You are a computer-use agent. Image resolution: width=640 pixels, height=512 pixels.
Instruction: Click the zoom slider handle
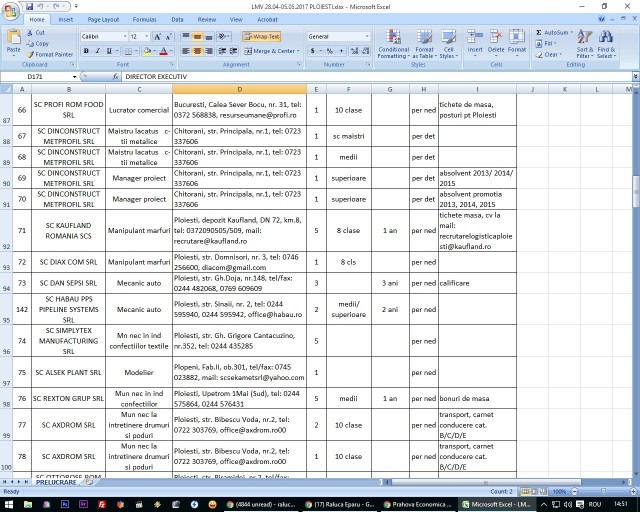tap(603, 491)
